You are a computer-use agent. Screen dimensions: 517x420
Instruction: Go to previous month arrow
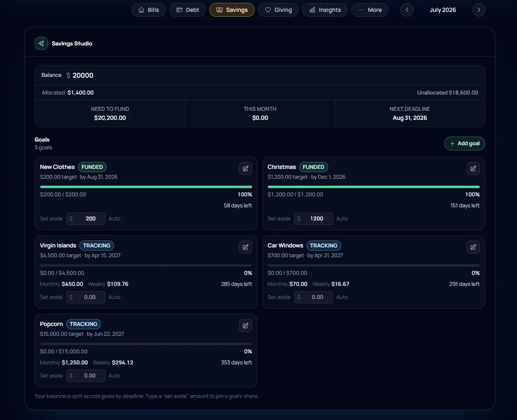coord(407,10)
